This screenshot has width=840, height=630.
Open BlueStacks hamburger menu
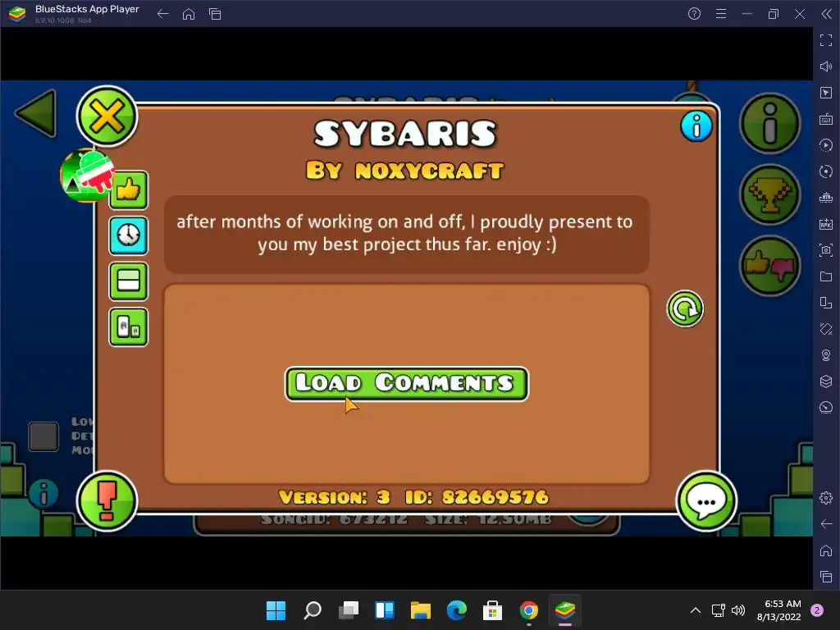pos(721,14)
